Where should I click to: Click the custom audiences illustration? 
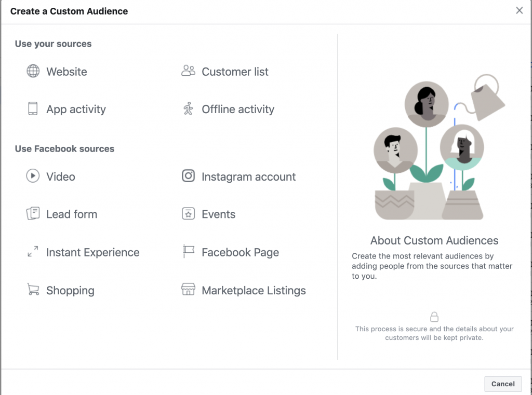(439, 147)
